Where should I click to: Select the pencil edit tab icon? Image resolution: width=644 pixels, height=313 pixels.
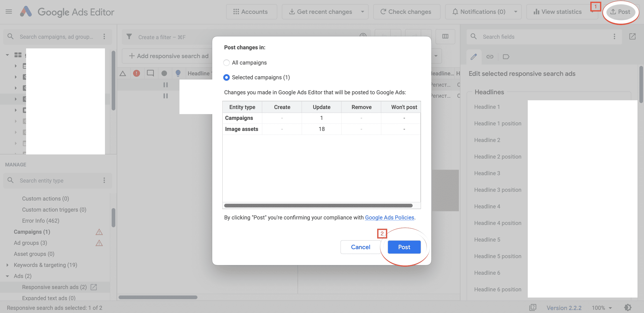(x=474, y=57)
